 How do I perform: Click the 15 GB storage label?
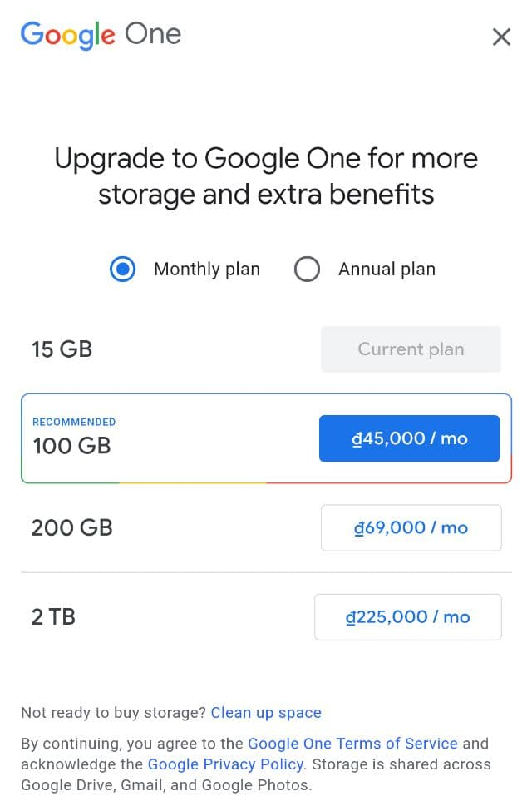62,349
